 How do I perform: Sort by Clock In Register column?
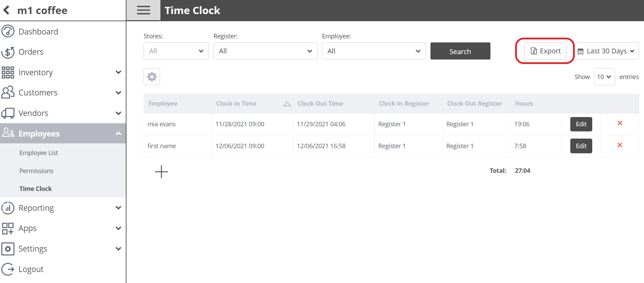[x=404, y=103]
